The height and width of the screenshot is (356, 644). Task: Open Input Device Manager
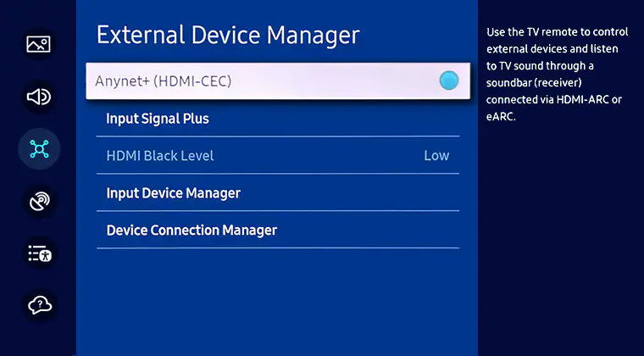pyautogui.click(x=278, y=193)
